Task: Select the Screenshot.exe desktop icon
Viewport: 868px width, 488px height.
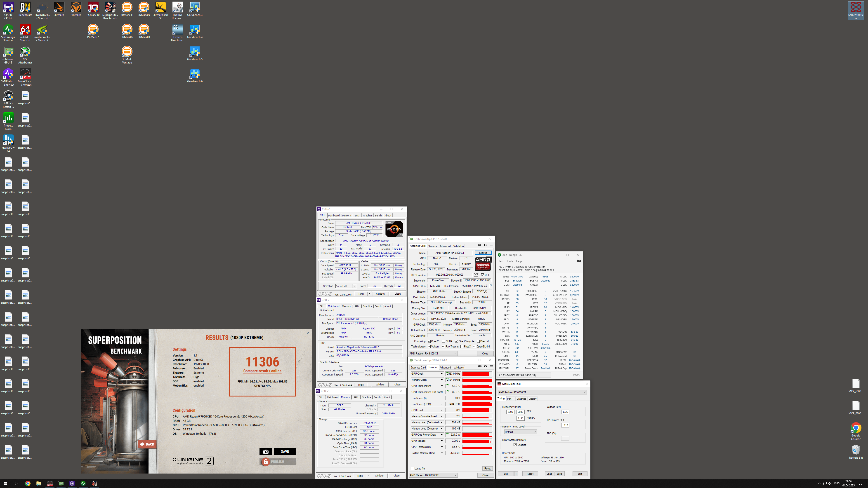Action: (x=856, y=11)
